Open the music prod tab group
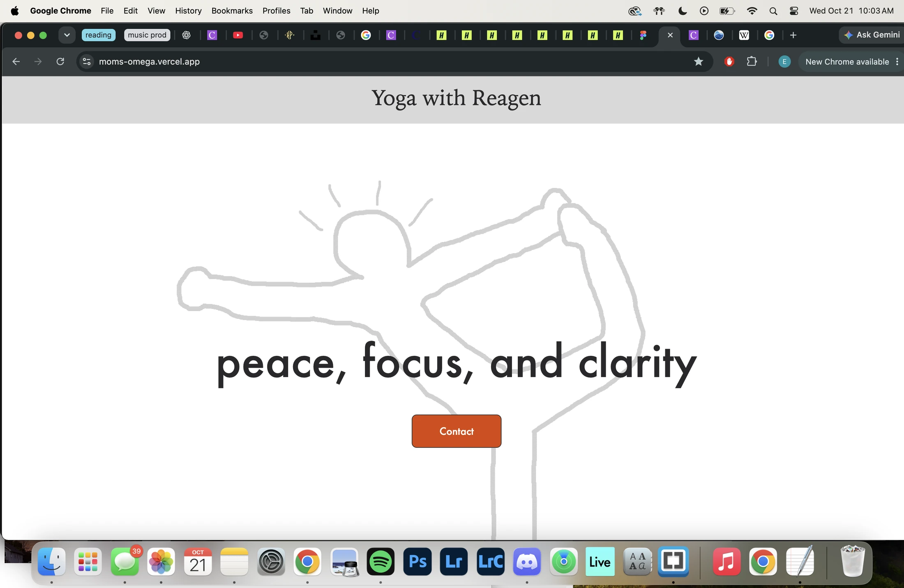Viewport: 904px width, 588px height. [147, 35]
